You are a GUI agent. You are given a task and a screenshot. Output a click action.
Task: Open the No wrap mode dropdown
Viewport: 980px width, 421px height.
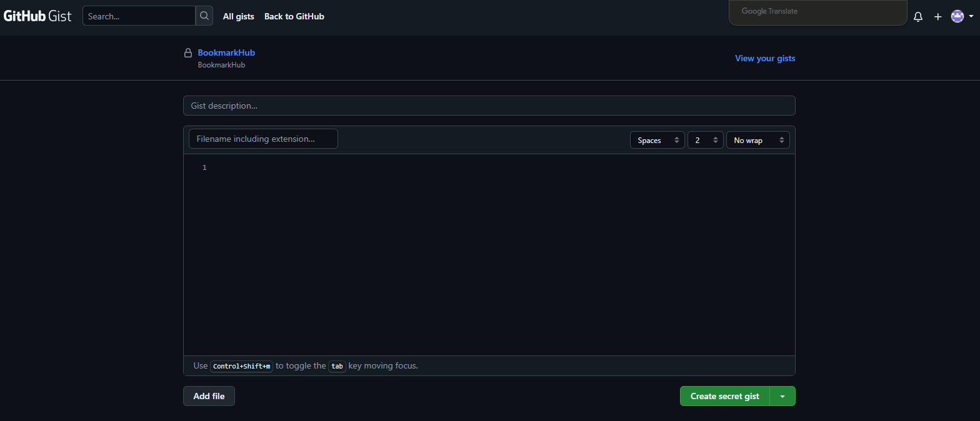click(757, 140)
